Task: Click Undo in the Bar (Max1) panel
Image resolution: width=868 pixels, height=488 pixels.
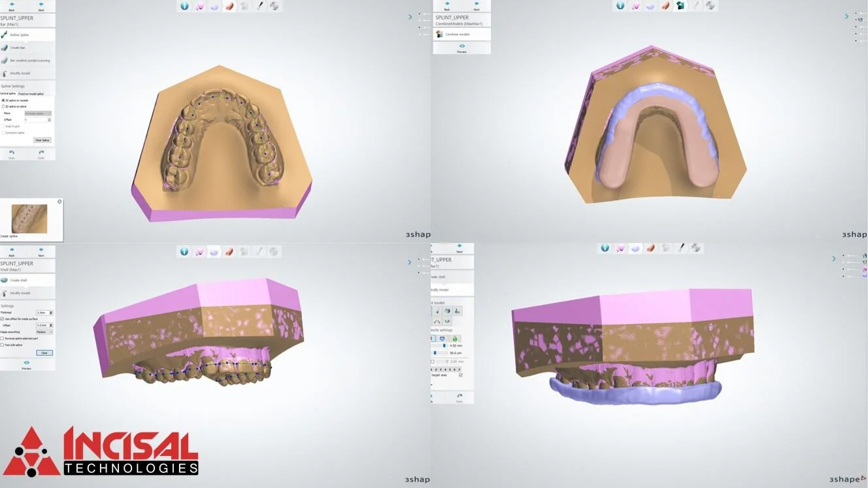Action: [x=12, y=154]
